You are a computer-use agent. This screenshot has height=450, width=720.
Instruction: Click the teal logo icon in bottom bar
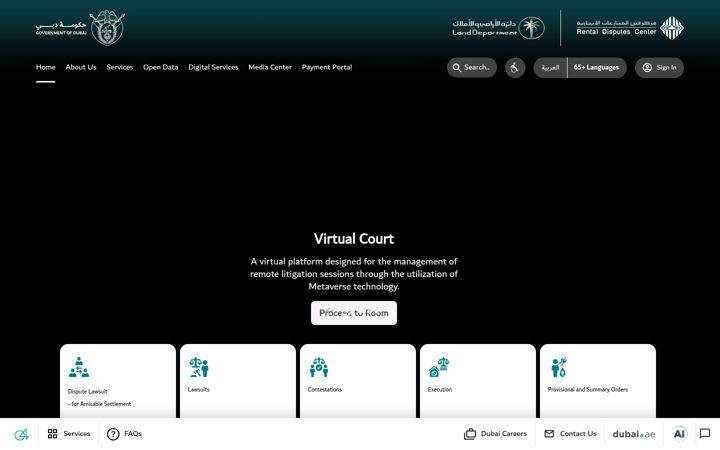click(21, 434)
